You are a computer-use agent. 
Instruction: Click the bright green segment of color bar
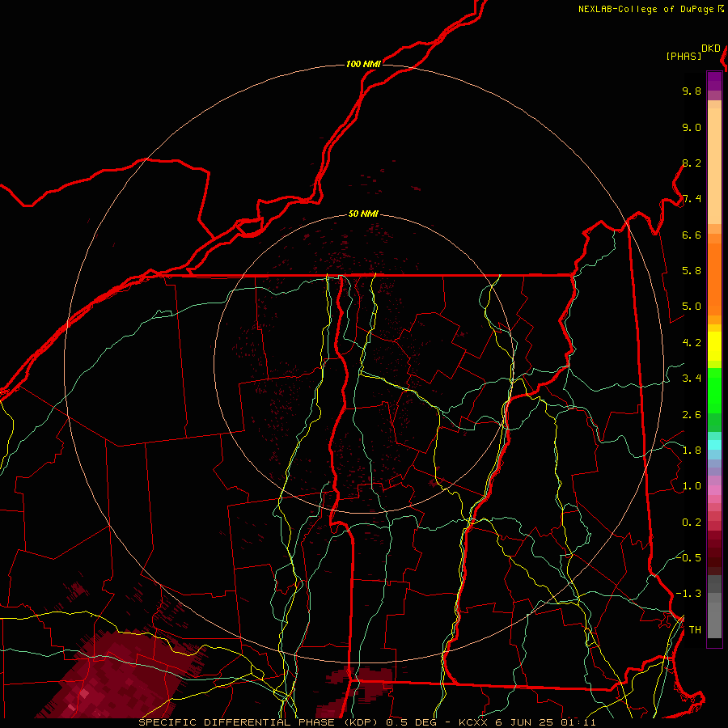[x=714, y=390]
